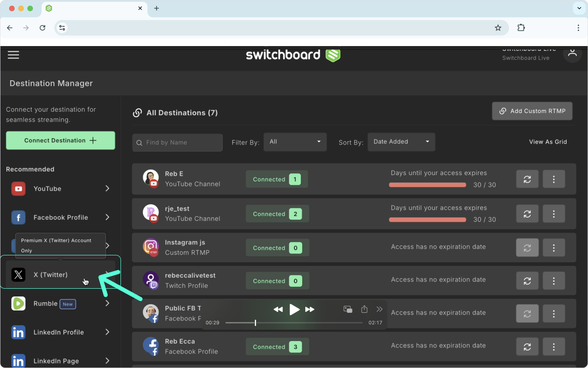Screen dimensions: 588x368
Task: Click the Connected badge for rebeccalivetest
Action: pyautogui.click(x=277, y=281)
